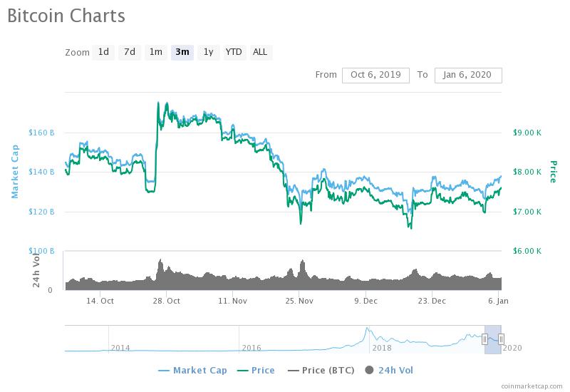Viewport: 570px width, 392px height.
Task: Click the highlighted navigator selection window
Action: pyautogui.click(x=493, y=340)
